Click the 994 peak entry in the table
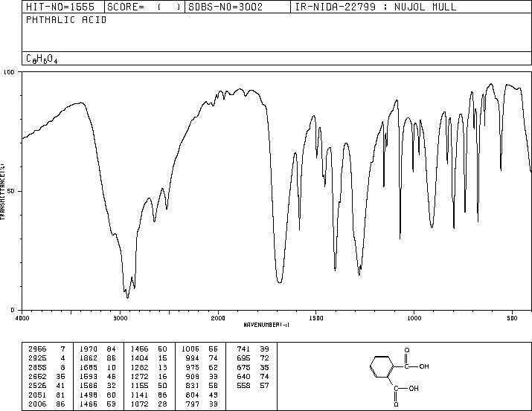 click(202, 358)
